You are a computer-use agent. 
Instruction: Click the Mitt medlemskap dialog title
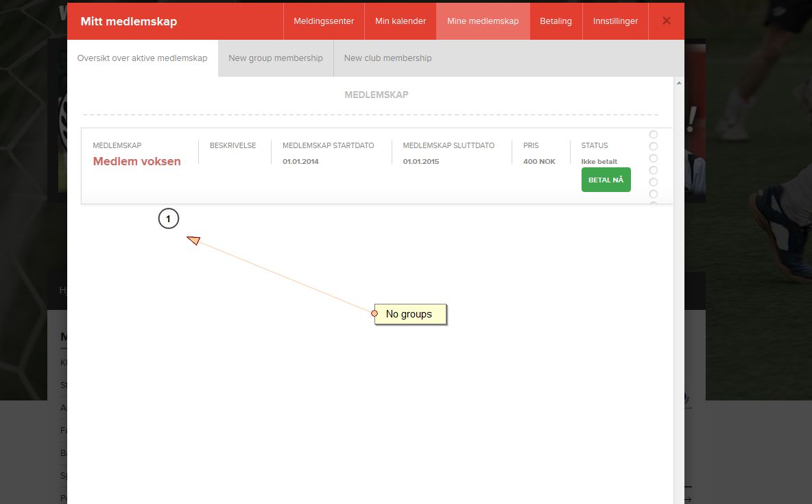(129, 21)
